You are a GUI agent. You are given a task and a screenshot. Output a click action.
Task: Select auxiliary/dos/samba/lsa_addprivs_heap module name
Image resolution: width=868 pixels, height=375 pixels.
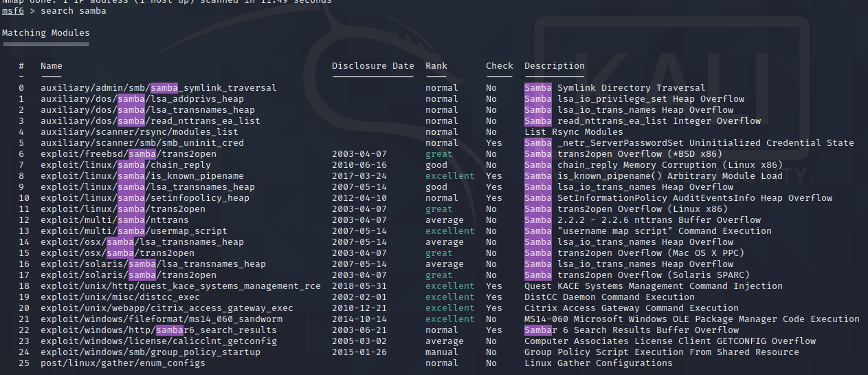(142, 99)
